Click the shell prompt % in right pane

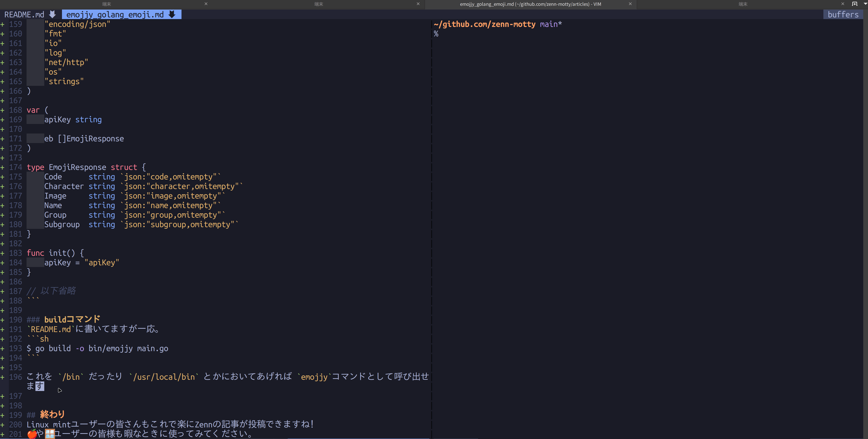pos(436,34)
